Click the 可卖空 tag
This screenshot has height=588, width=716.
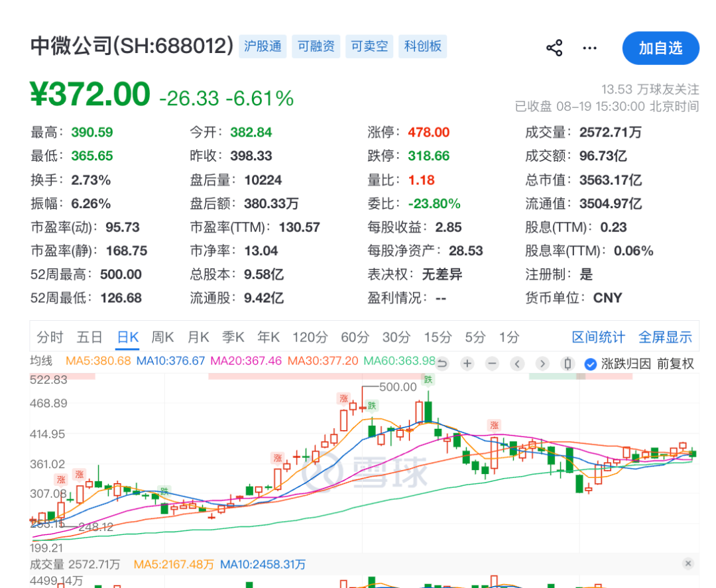369,46
